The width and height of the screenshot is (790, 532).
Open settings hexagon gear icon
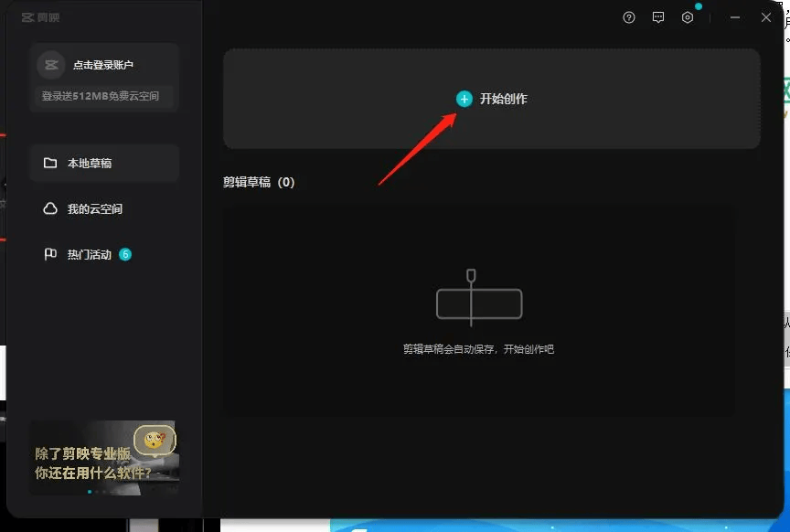(688, 17)
